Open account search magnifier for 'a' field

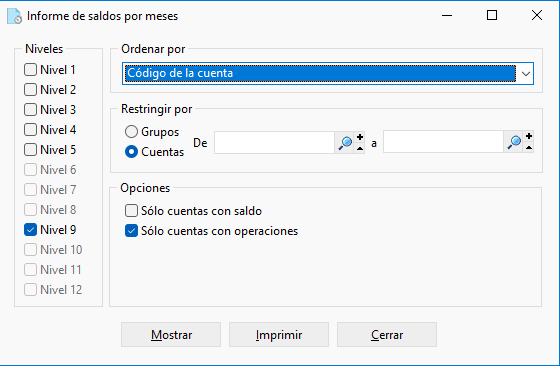point(514,142)
